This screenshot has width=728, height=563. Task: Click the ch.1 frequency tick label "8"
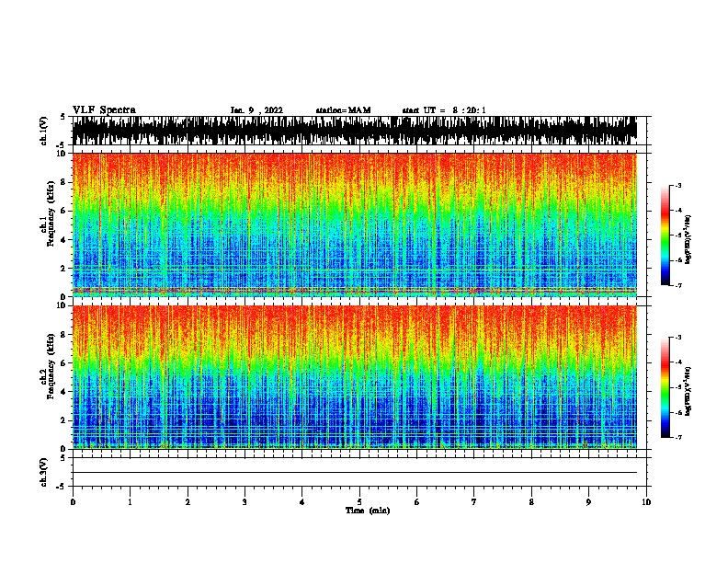coord(64,182)
